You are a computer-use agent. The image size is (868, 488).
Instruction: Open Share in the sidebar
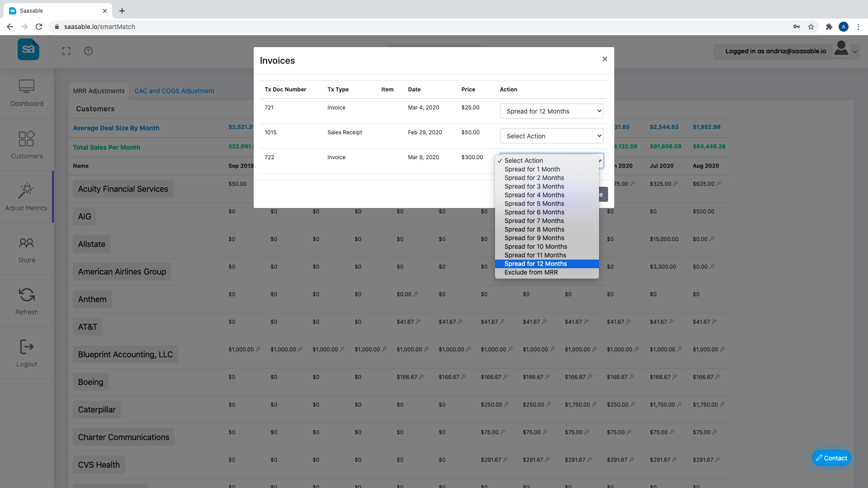click(x=27, y=250)
